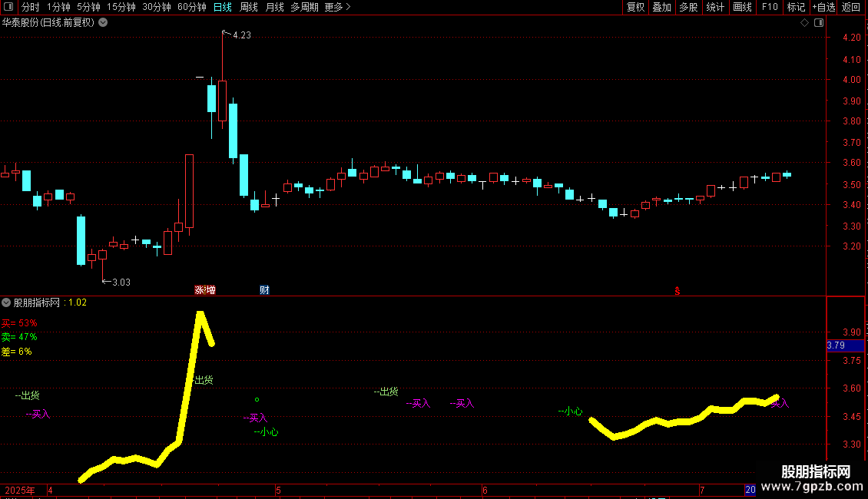This screenshot has width=868, height=499.
Task: Click month 7 on the time axis
Action: [702, 490]
